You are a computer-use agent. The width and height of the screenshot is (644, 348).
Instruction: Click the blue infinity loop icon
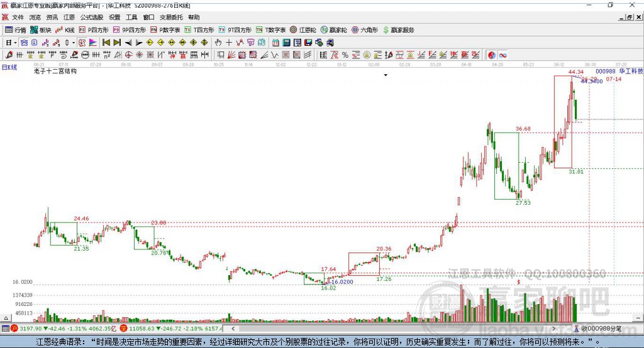pyautogui.click(x=502, y=55)
